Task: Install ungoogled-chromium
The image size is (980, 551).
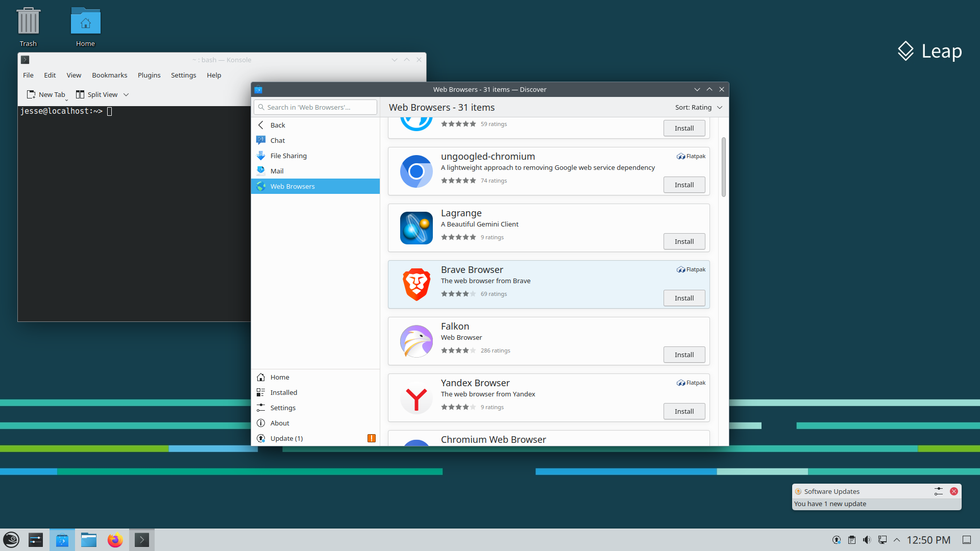Action: tap(684, 185)
